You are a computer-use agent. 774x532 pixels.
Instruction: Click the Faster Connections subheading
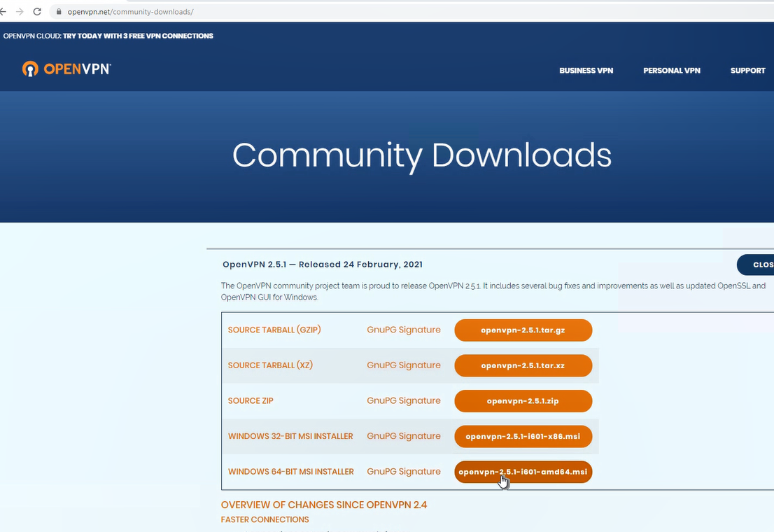(265, 519)
